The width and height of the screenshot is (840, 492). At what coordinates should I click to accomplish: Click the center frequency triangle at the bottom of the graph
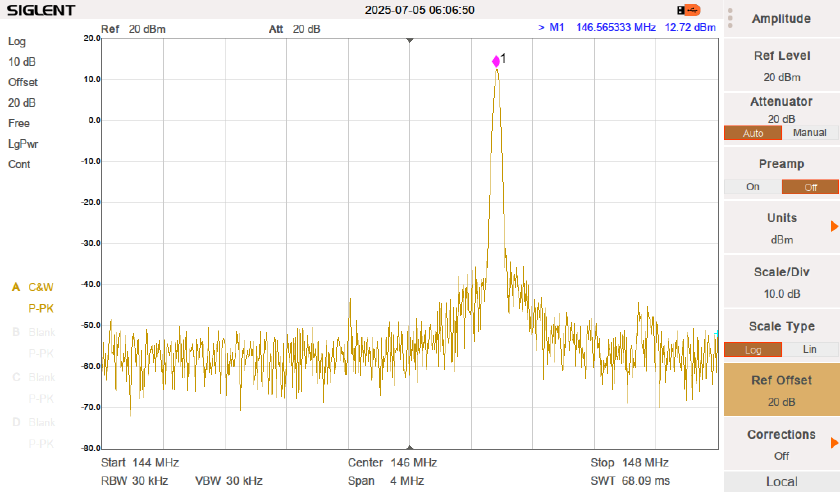click(409, 447)
